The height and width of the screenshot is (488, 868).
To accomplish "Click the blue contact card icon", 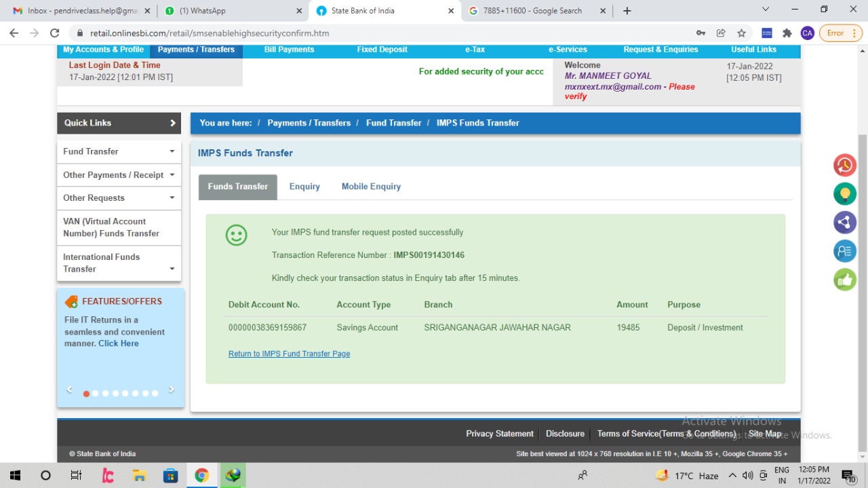I will point(844,251).
